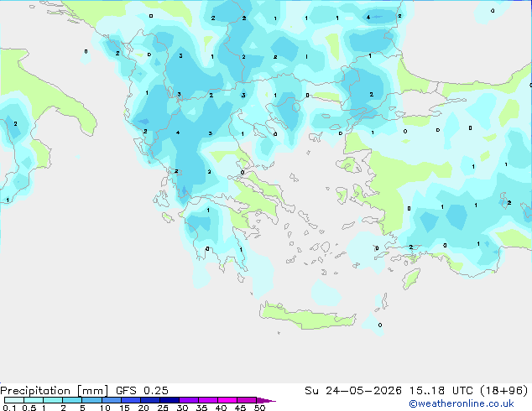Click the 2–5 mm legend color swatch
The height and width of the screenshot is (411, 532).
[x=72, y=400]
